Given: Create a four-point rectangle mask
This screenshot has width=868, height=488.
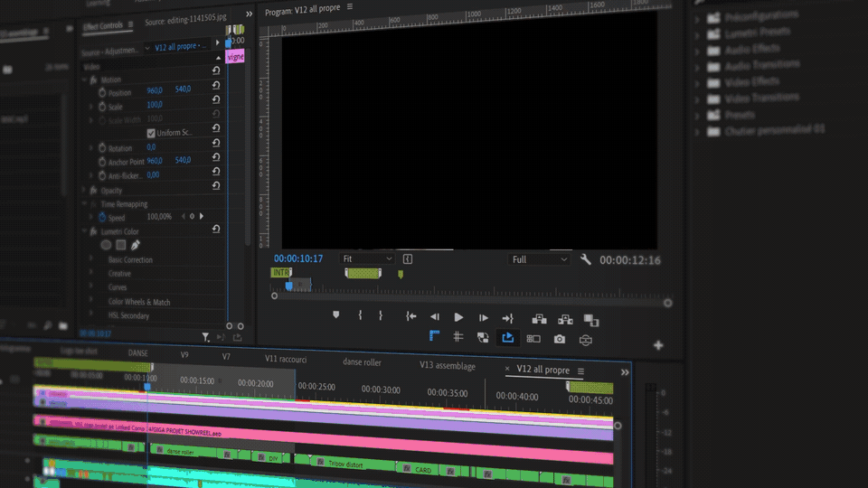Looking at the screenshot, I should pyautogui.click(x=120, y=245).
